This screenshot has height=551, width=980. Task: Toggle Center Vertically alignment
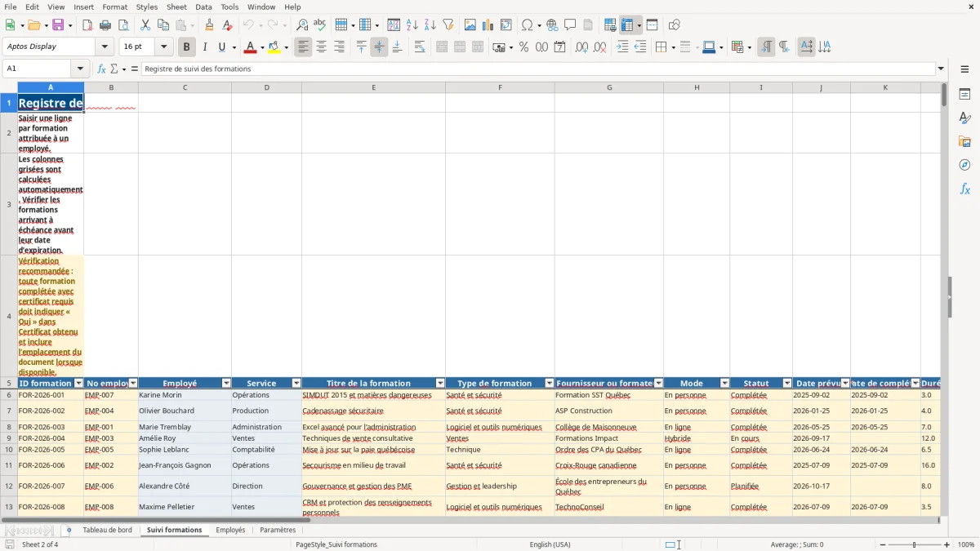(379, 47)
